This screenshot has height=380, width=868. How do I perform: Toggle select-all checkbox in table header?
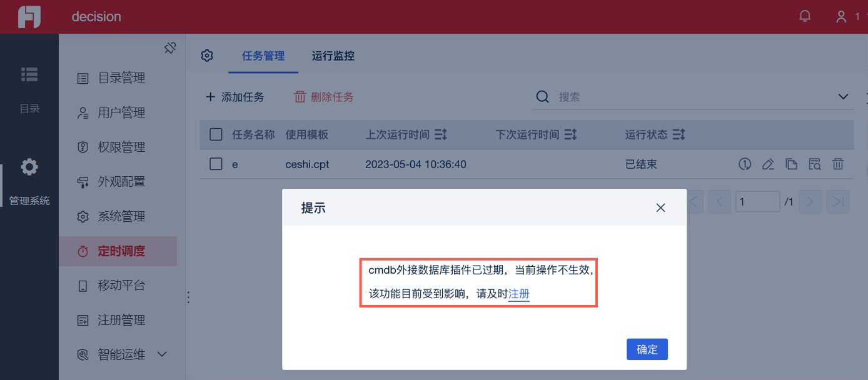pos(216,134)
